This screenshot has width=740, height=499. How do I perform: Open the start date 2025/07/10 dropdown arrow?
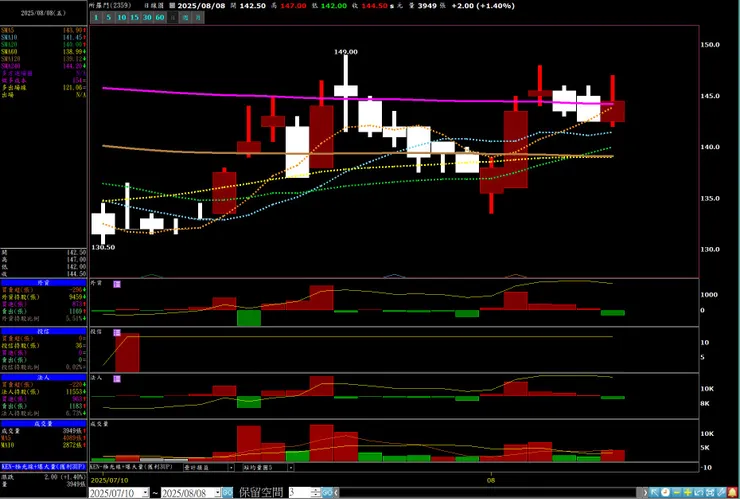tap(145, 492)
